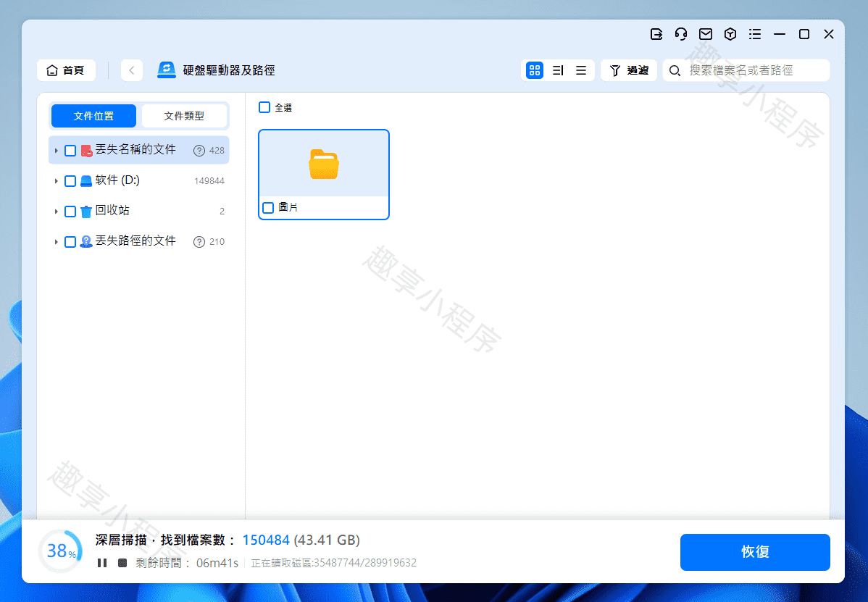Click the blue drive icon for 软件 (D:)
The width and height of the screenshot is (868, 602).
click(x=86, y=181)
